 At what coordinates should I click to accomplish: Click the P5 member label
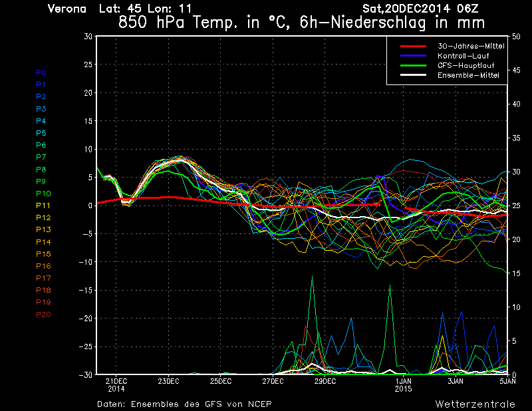tap(41, 133)
